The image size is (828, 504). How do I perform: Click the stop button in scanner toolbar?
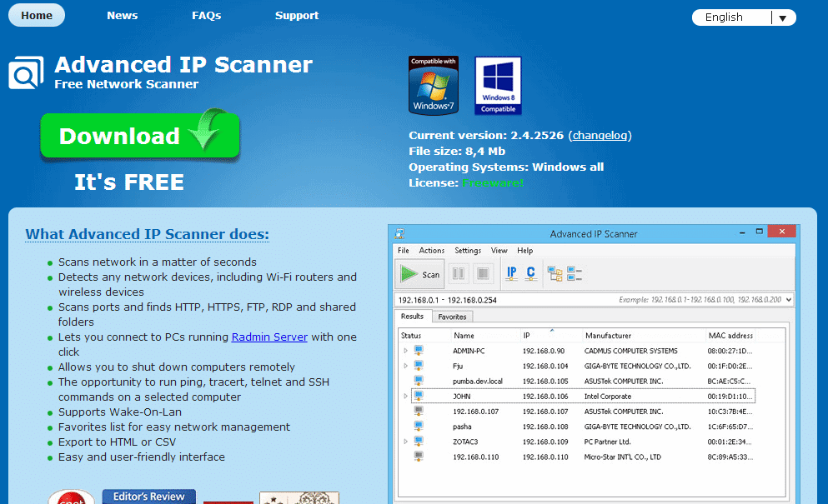pos(483,273)
